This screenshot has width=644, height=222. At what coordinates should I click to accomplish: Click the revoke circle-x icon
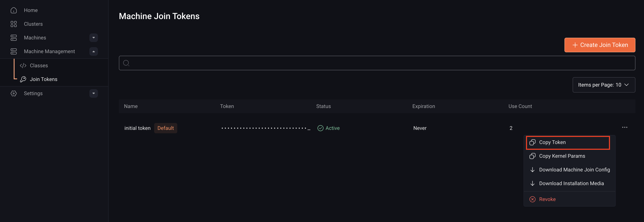pyautogui.click(x=533, y=199)
